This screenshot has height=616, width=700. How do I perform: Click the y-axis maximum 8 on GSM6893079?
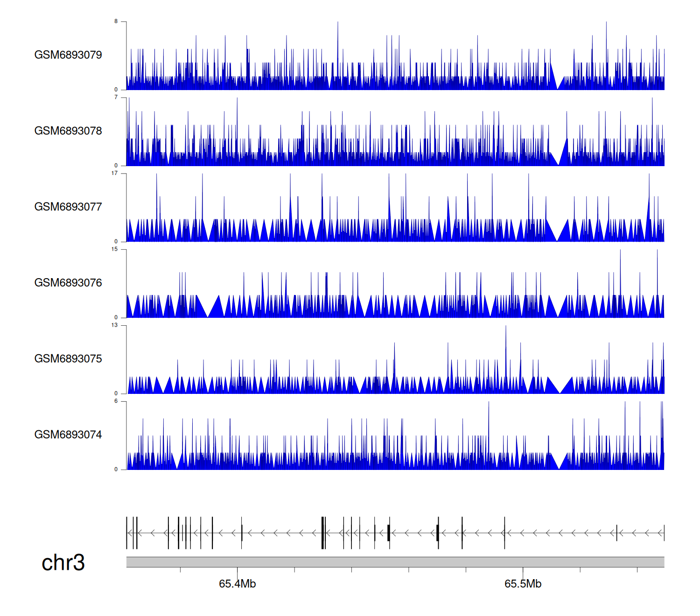pyautogui.click(x=116, y=21)
